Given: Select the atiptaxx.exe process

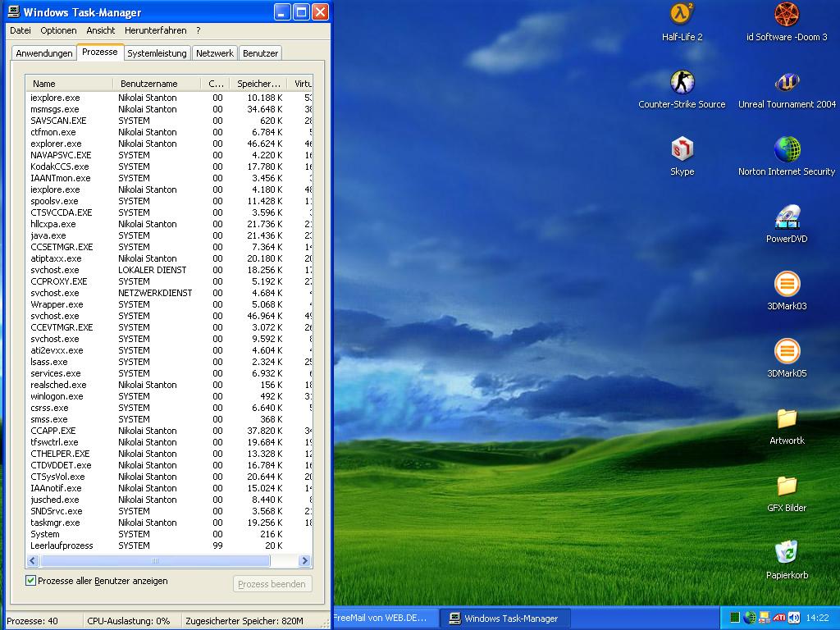Looking at the screenshot, I should pos(169,258).
